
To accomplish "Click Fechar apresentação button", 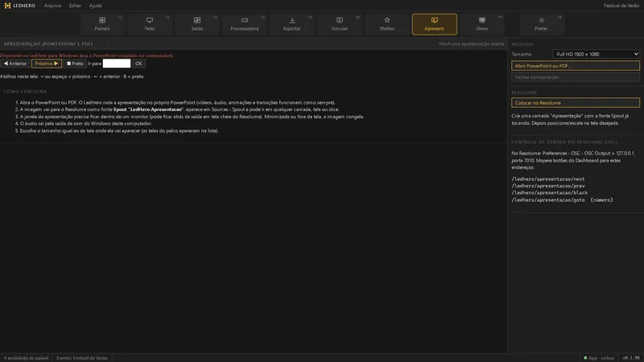I will pos(576,77).
